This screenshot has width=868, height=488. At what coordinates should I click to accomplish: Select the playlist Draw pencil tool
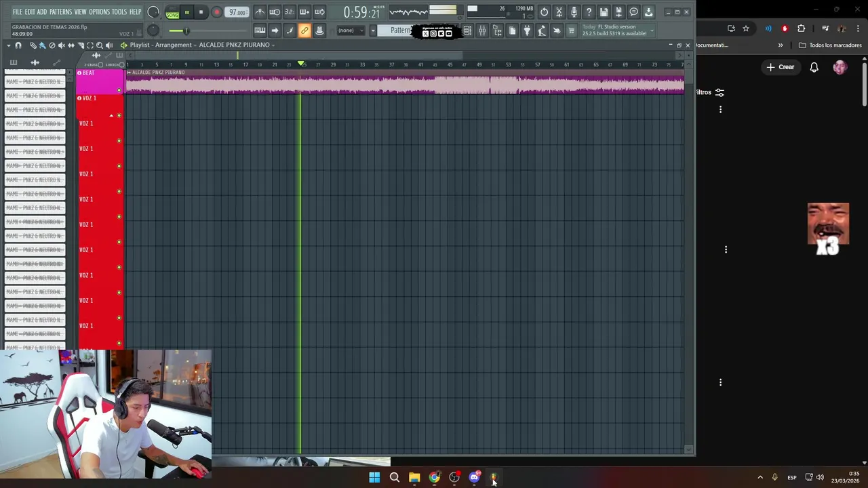click(x=33, y=45)
